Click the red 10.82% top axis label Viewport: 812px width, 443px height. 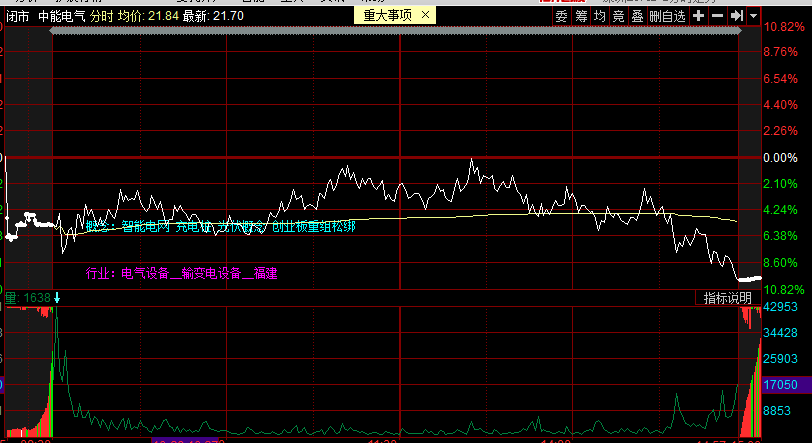784,27
